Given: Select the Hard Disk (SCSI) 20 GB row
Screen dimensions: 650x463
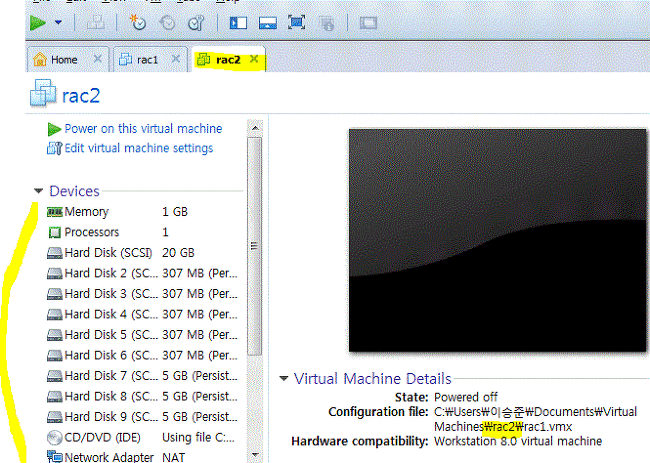Looking at the screenshot, I should (143, 253).
